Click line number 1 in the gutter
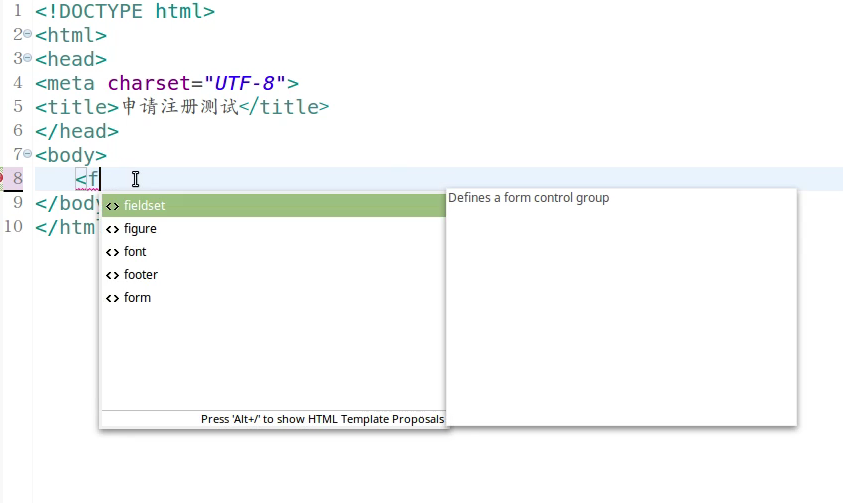 [x=17, y=12]
